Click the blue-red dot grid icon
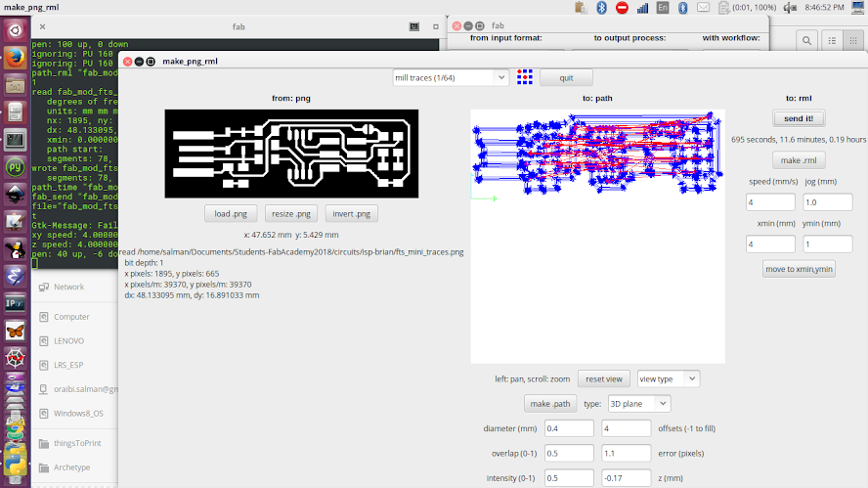Image resolution: width=868 pixels, height=488 pixels. click(524, 77)
